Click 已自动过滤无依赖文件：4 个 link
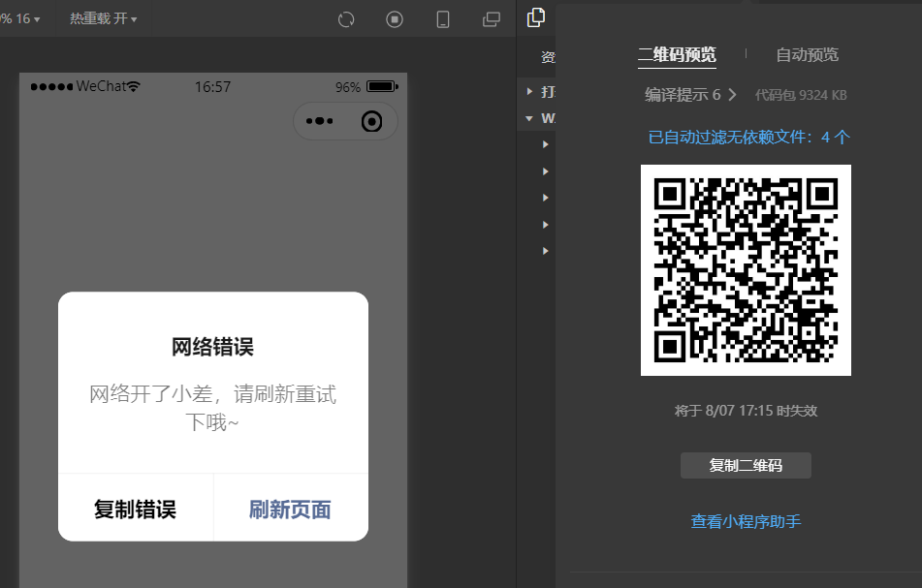 pos(748,138)
